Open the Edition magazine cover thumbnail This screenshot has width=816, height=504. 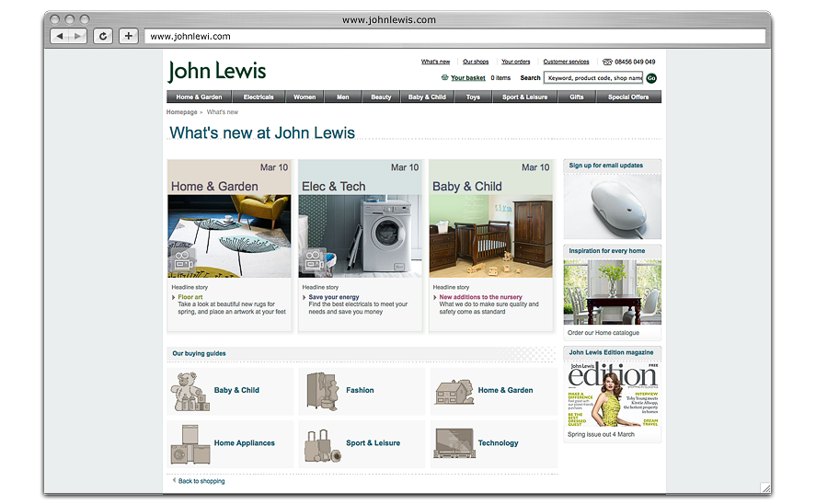[612, 395]
